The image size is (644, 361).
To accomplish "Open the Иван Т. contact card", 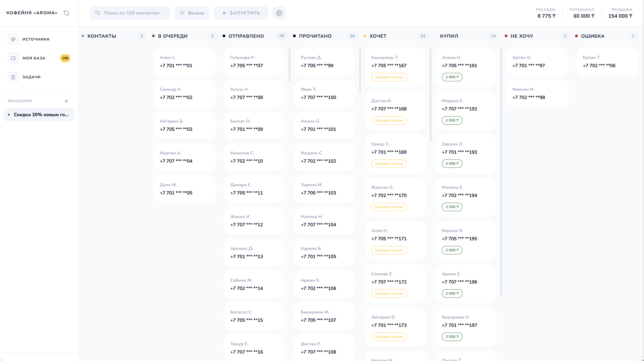I will click(x=325, y=93).
